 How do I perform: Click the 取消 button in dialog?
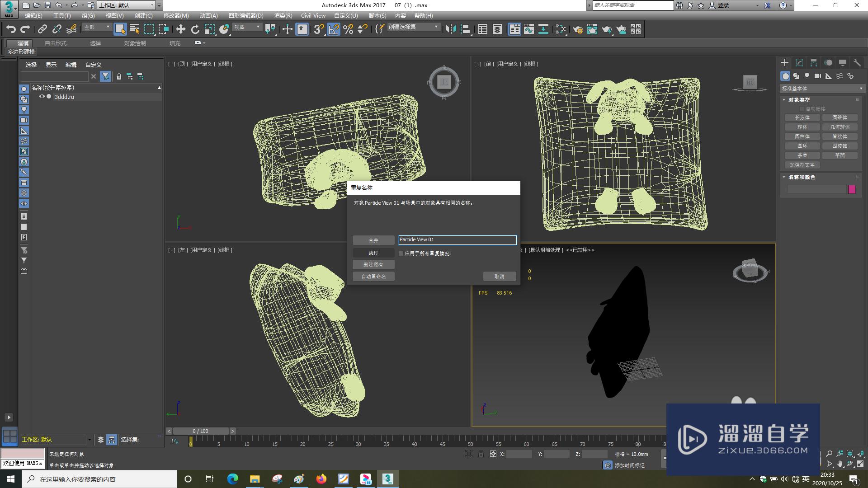point(500,276)
